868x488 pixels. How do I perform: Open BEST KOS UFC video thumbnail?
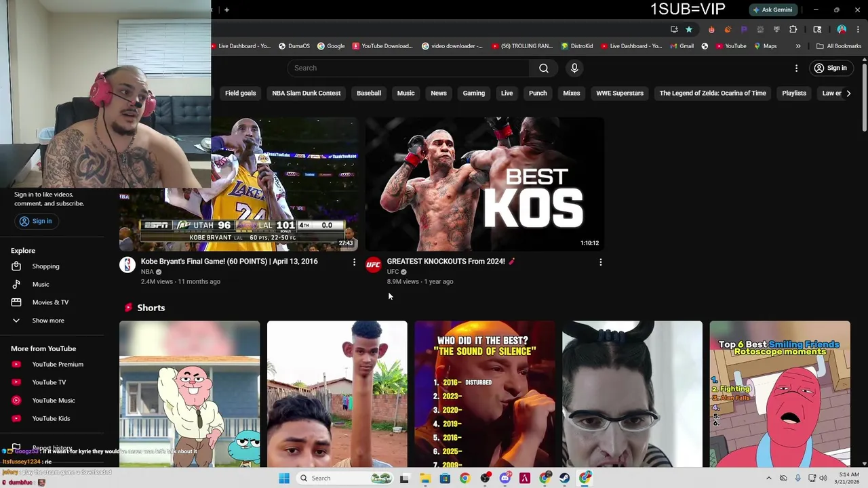coord(484,184)
